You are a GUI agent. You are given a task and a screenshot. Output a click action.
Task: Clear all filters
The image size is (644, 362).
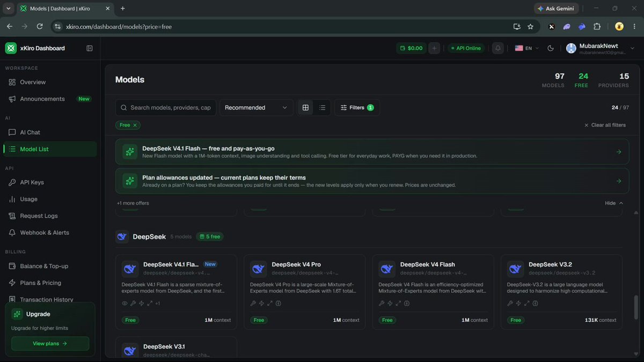pos(605,125)
